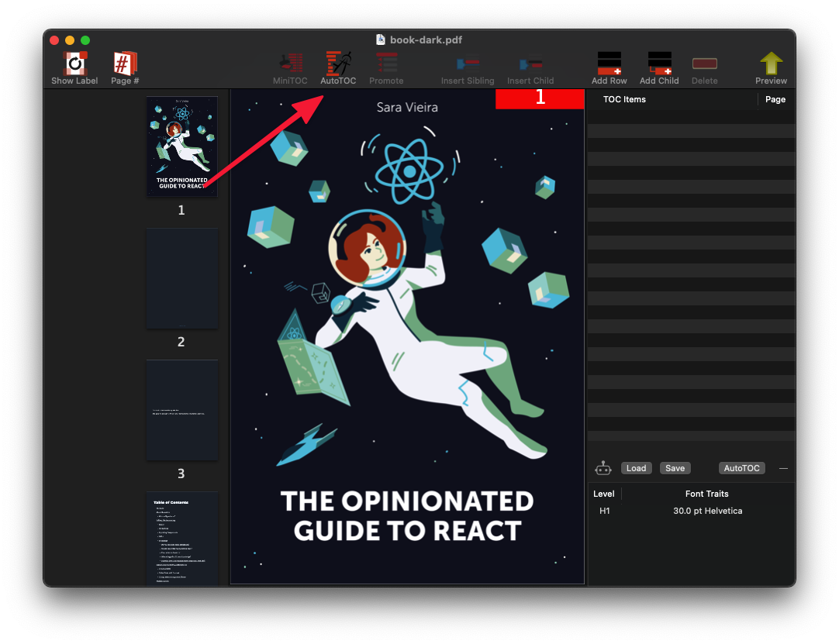The image size is (839, 644).
Task: Select the Table of Contents page thumbnail
Action: (x=182, y=539)
